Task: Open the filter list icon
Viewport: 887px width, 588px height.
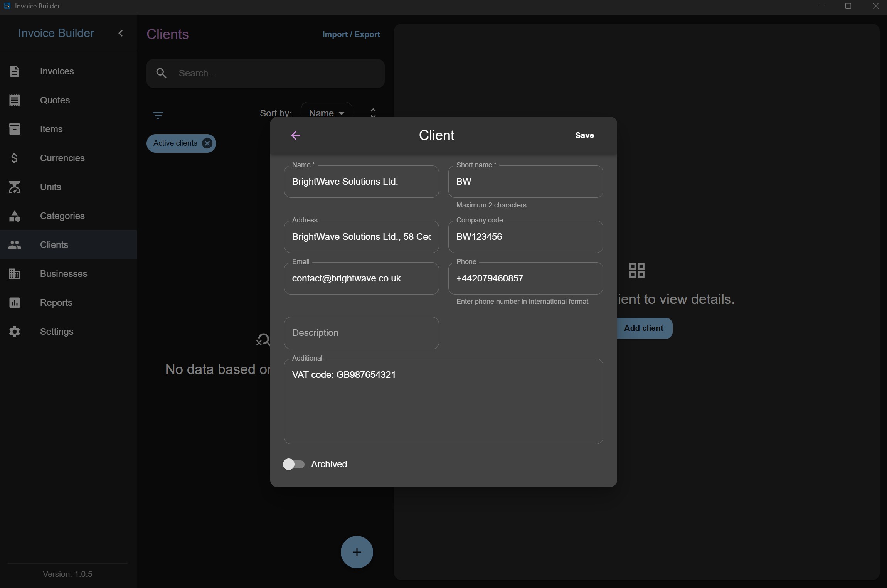Action: click(x=158, y=115)
